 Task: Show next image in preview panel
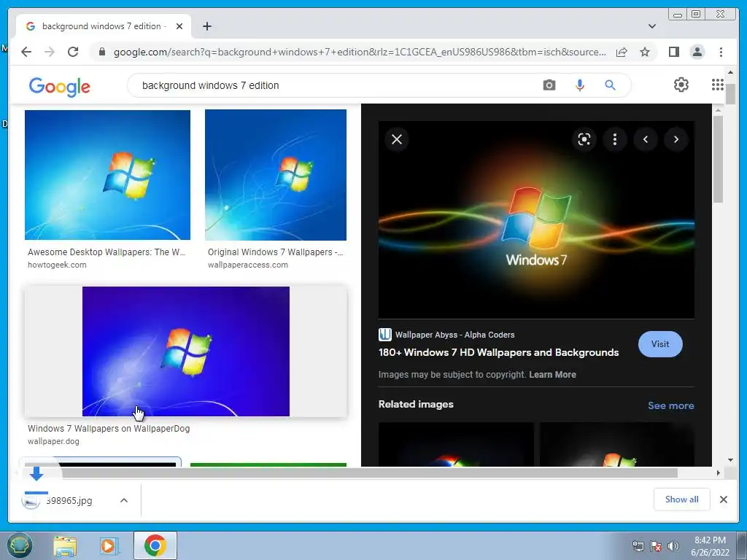(x=676, y=139)
